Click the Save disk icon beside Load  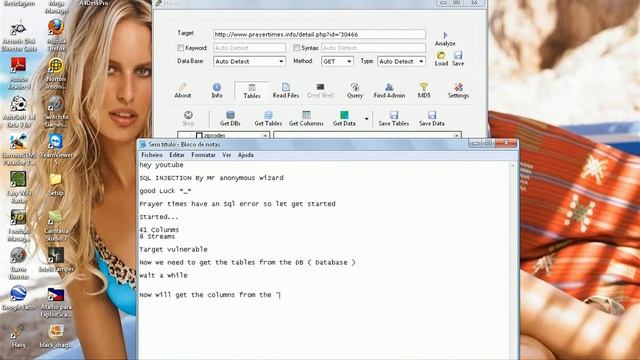(458, 55)
